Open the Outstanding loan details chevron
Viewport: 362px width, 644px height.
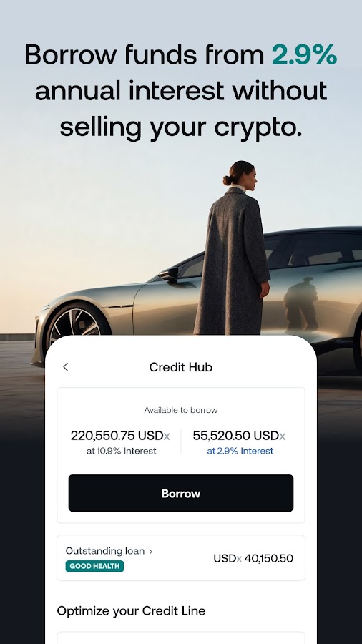tap(151, 551)
